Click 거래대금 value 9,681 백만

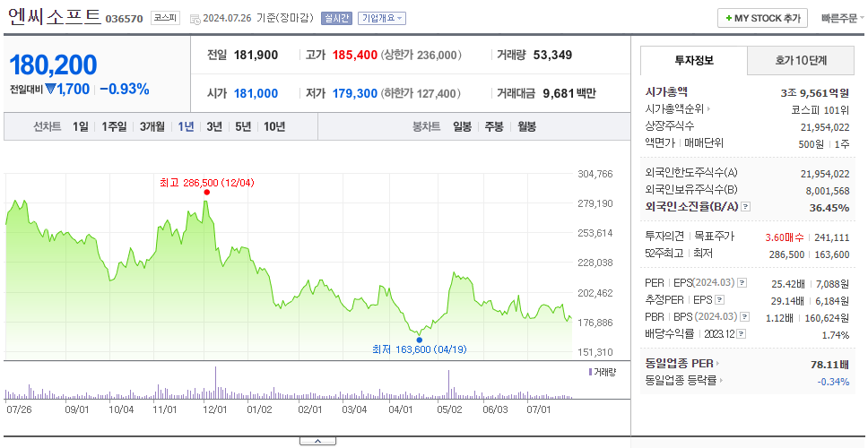coord(569,93)
